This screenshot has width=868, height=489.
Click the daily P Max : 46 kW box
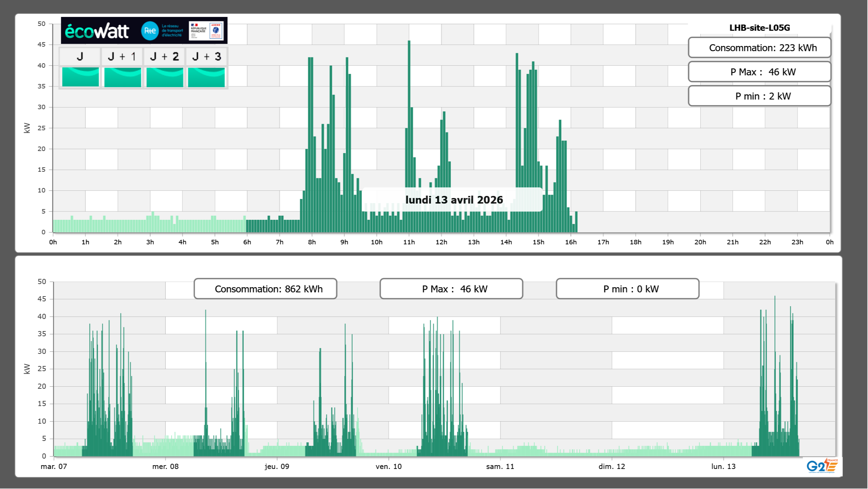tap(759, 72)
